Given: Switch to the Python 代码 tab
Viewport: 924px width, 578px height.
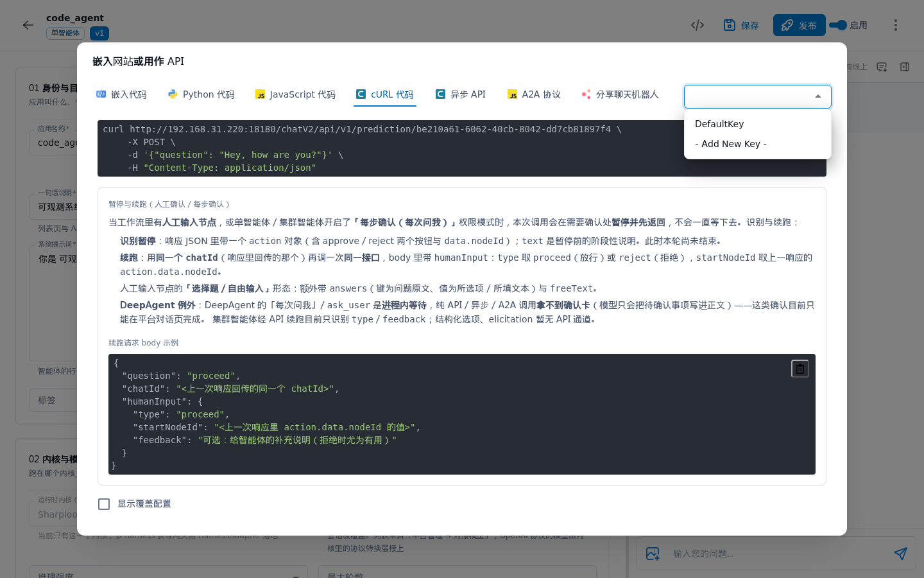Looking at the screenshot, I should [201, 94].
